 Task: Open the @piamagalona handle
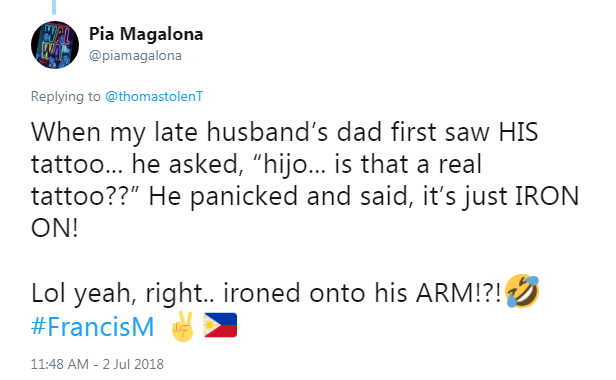tap(136, 56)
